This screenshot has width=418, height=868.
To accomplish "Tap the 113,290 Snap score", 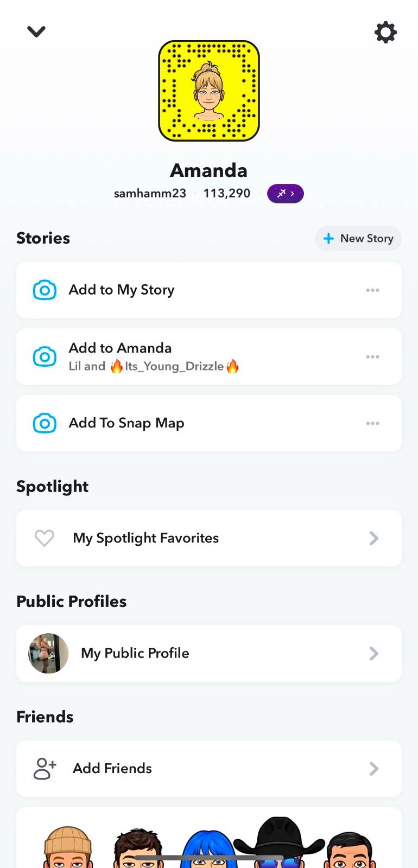I will 227,194.
